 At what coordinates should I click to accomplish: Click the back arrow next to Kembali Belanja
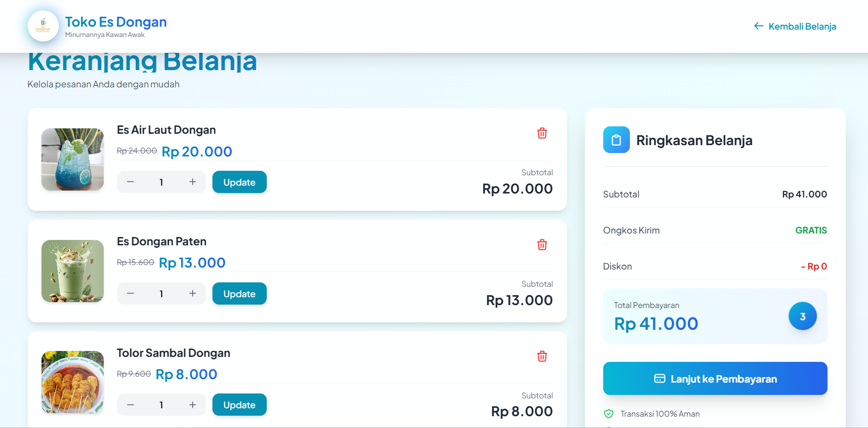[x=759, y=26]
